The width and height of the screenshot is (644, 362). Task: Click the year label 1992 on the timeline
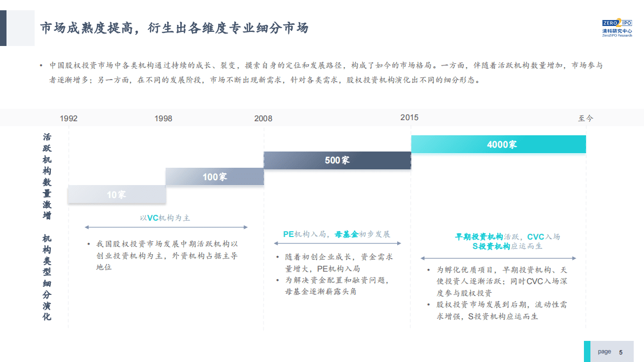pyautogui.click(x=69, y=117)
